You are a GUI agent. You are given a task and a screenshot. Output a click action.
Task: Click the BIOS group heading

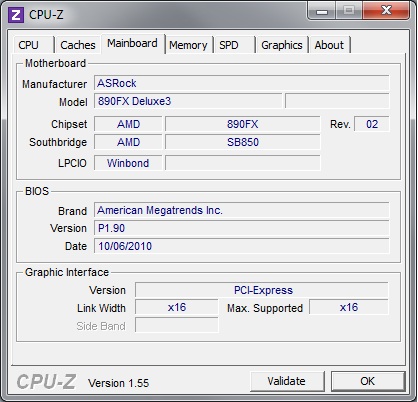pos(37,191)
